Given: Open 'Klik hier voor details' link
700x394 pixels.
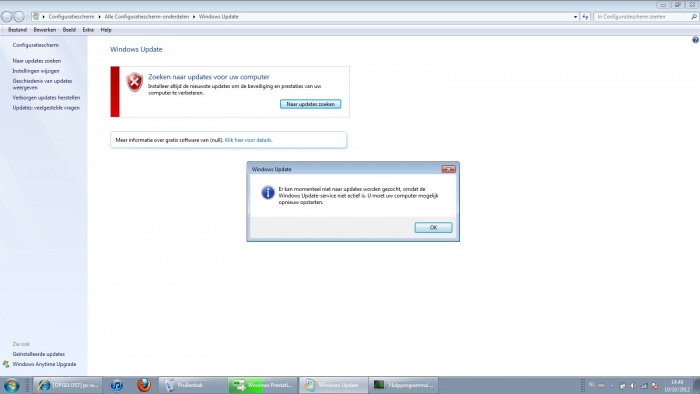Looking at the screenshot, I should 248,140.
